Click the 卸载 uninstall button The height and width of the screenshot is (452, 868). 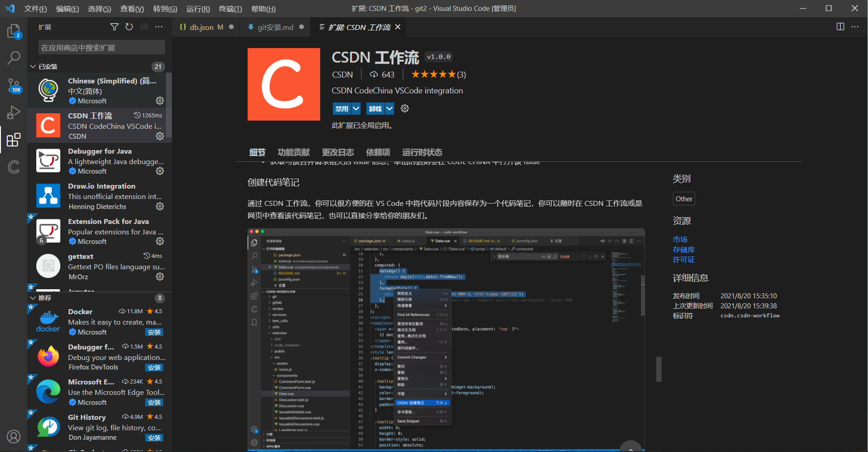pyautogui.click(x=375, y=108)
